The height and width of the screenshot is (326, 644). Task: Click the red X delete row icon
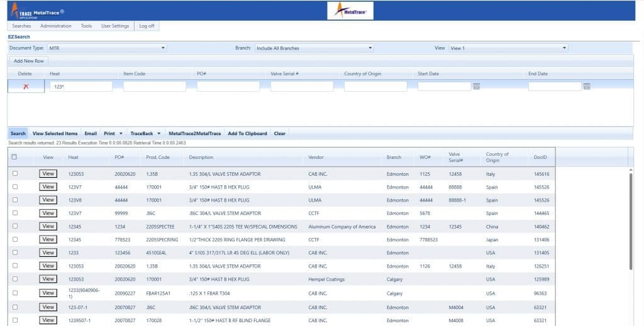(26, 87)
